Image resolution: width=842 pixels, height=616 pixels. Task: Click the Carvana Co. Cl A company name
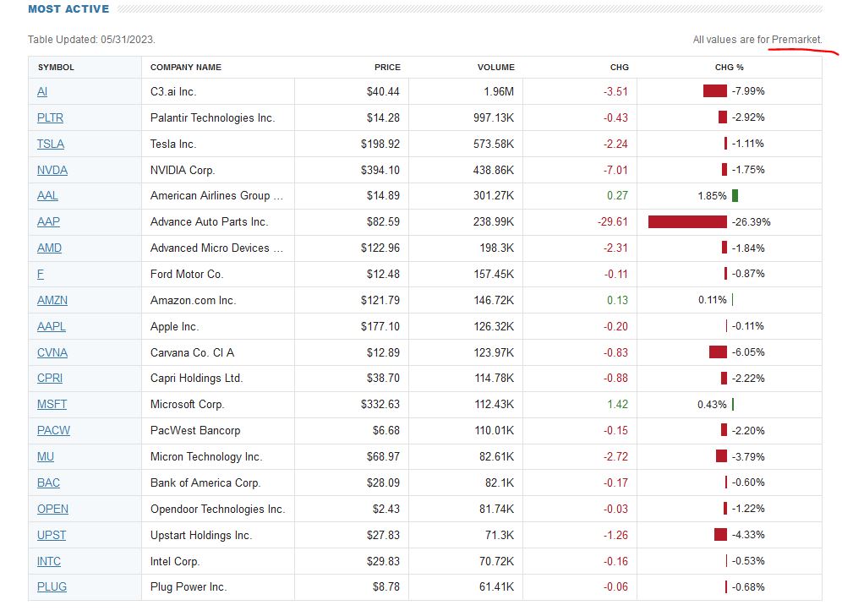tap(193, 352)
